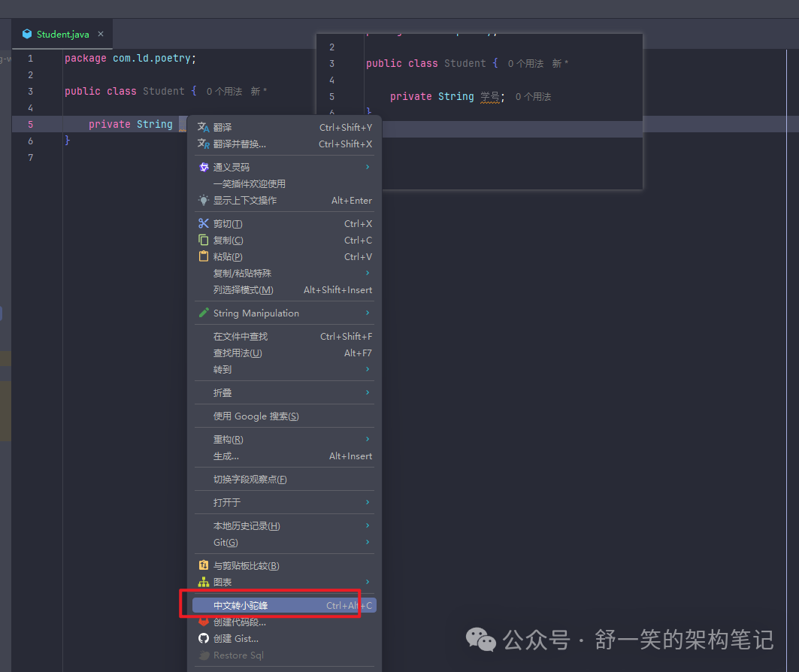
Task: Expand the 图表 submenu arrow
Action: point(368,581)
